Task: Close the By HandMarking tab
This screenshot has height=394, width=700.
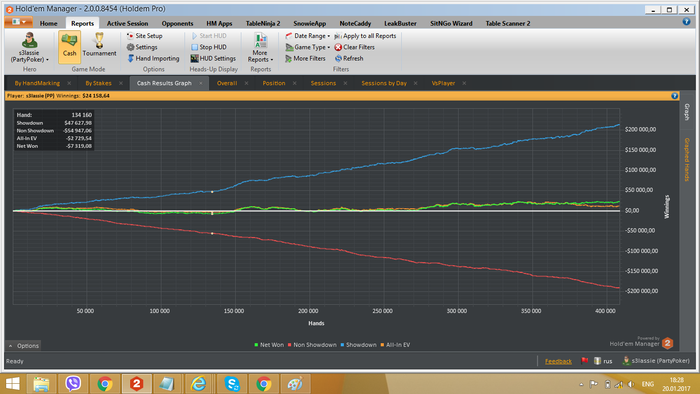Action: coord(69,83)
